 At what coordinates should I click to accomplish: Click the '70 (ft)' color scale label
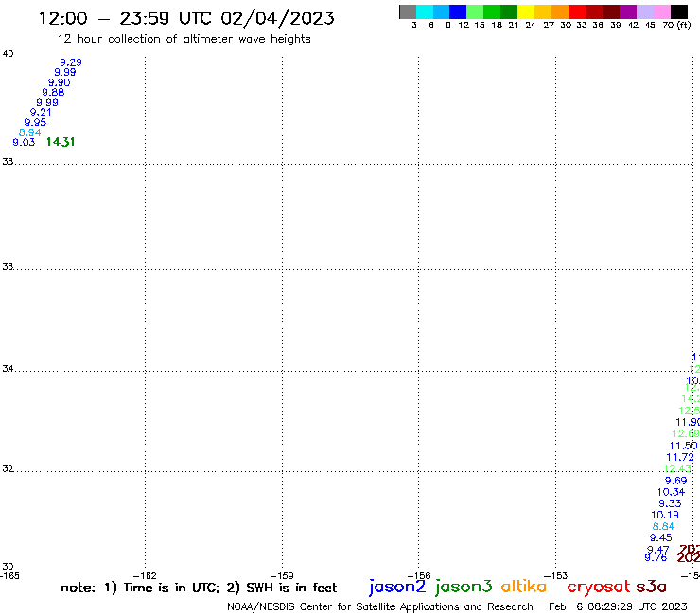point(676,26)
